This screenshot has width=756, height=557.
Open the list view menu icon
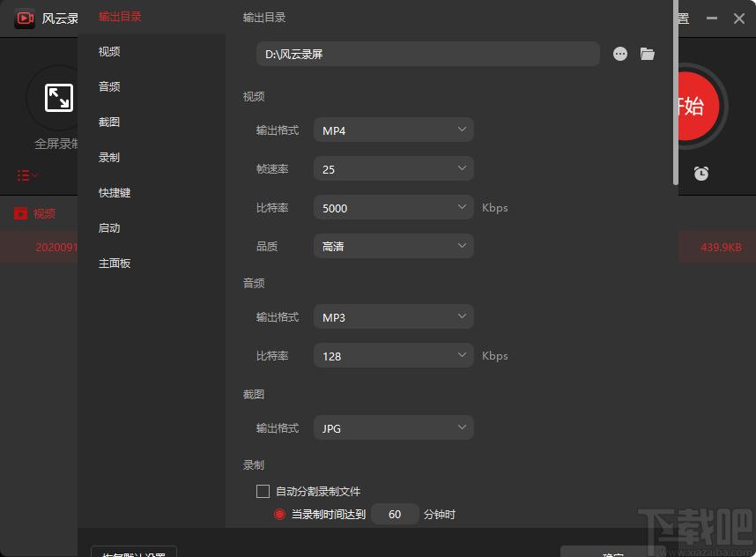point(27,175)
